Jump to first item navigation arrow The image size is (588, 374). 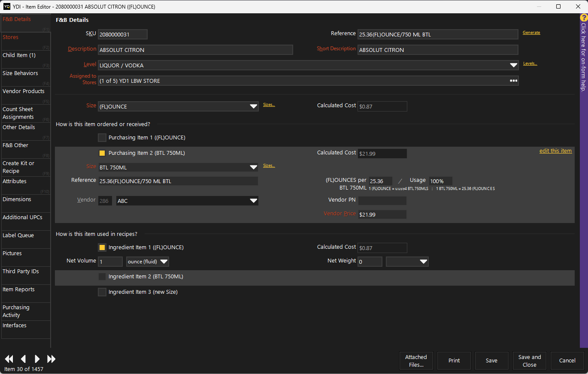(9, 359)
